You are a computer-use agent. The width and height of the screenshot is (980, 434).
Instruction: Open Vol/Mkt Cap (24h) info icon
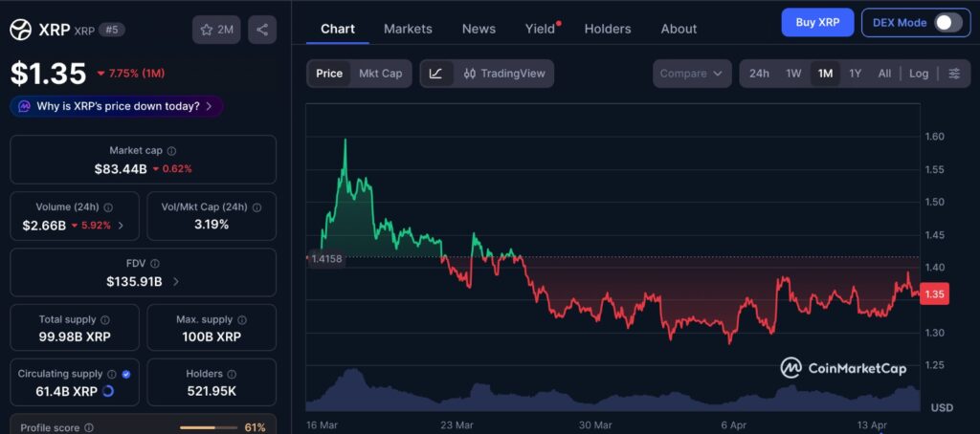tap(256, 207)
